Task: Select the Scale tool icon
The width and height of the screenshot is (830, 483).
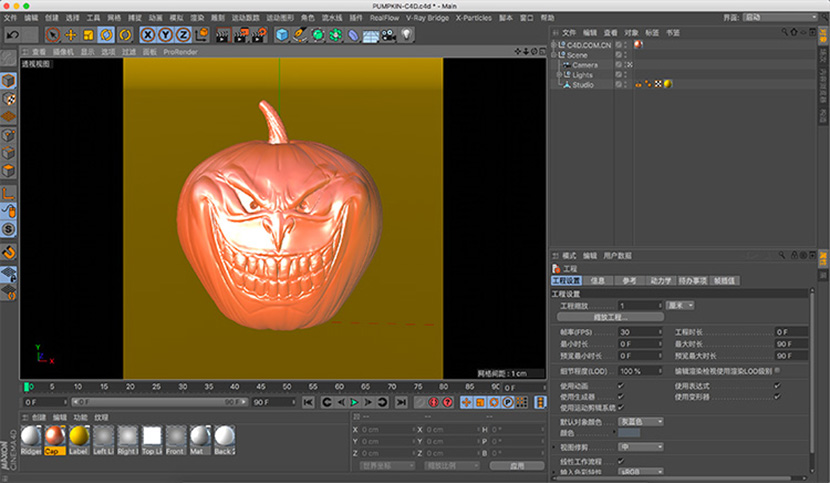Action: (88, 35)
